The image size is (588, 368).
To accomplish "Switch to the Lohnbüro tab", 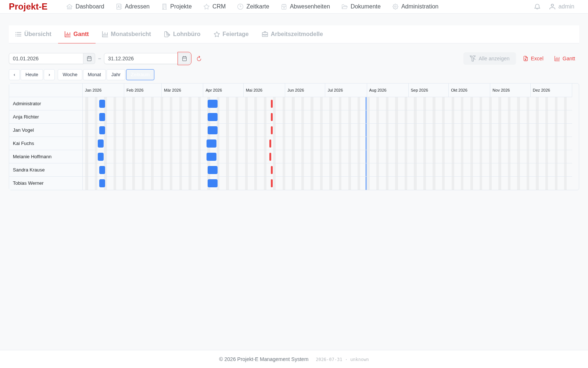I will (x=182, y=34).
